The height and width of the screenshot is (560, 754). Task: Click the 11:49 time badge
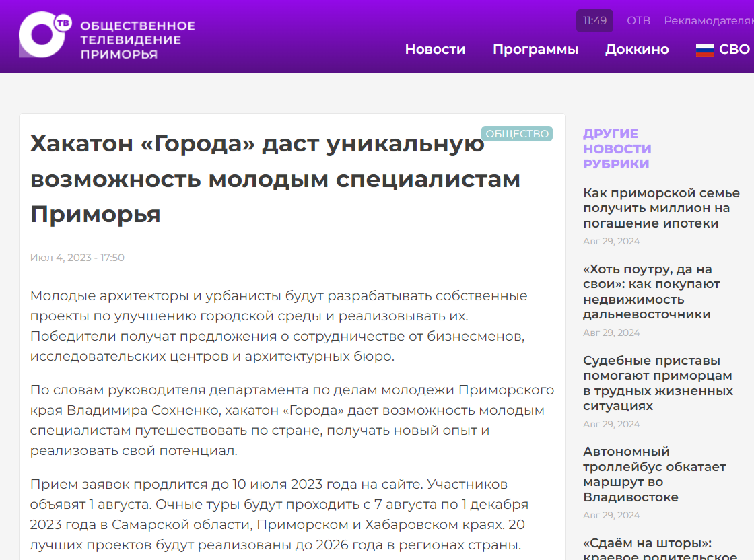(595, 21)
